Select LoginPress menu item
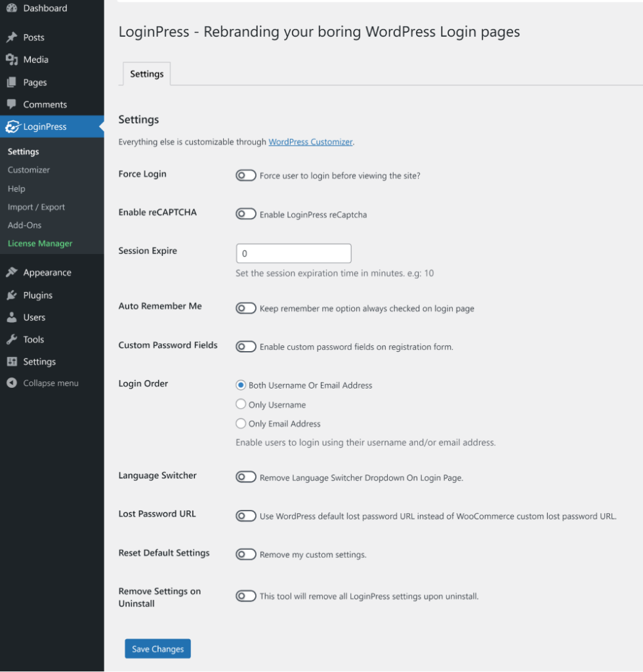Image resolution: width=643 pixels, height=672 pixels. pos(52,127)
